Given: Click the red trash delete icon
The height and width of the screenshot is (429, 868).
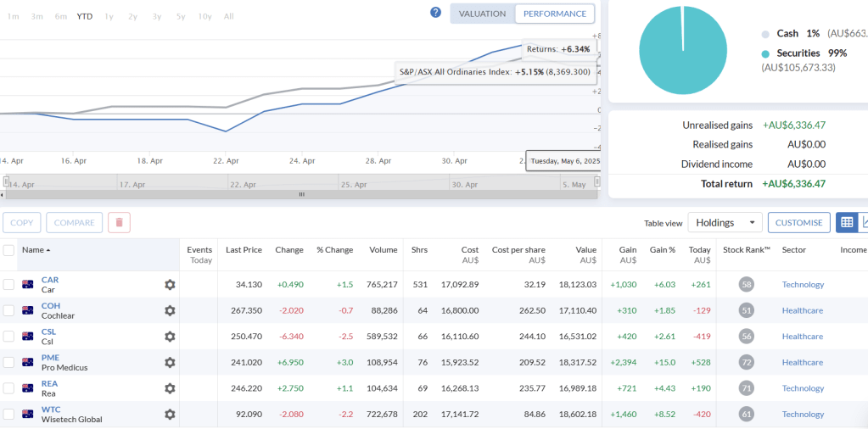Looking at the screenshot, I should coord(119,222).
